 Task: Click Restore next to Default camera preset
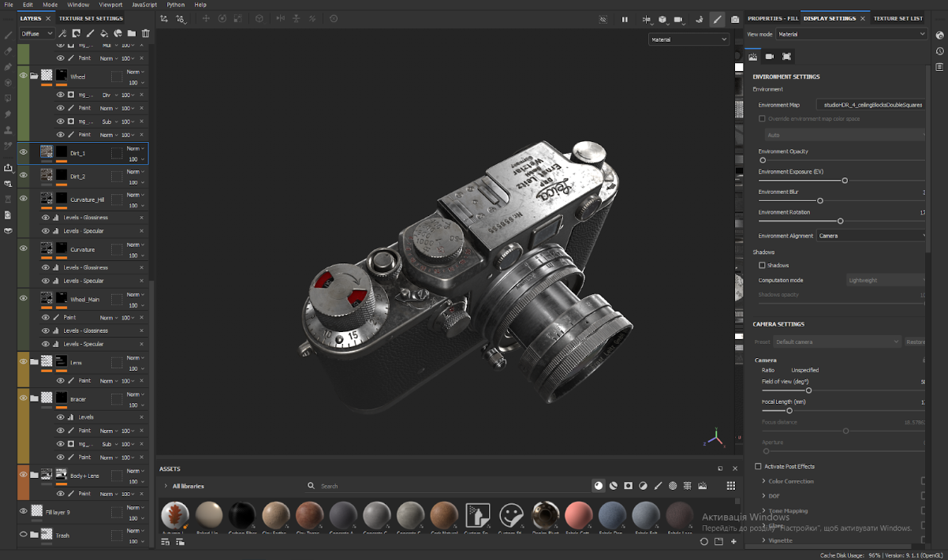coord(915,342)
